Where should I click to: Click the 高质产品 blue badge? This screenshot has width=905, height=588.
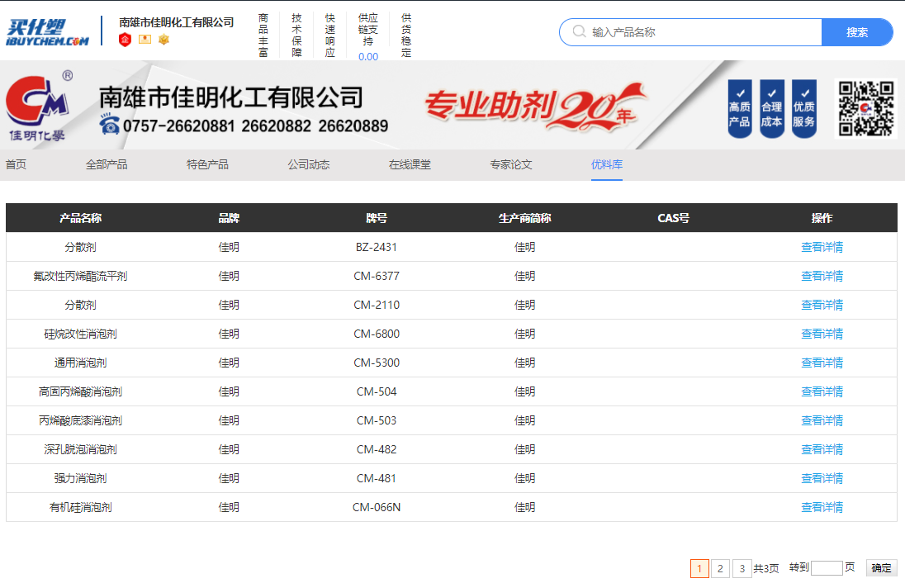click(x=739, y=108)
